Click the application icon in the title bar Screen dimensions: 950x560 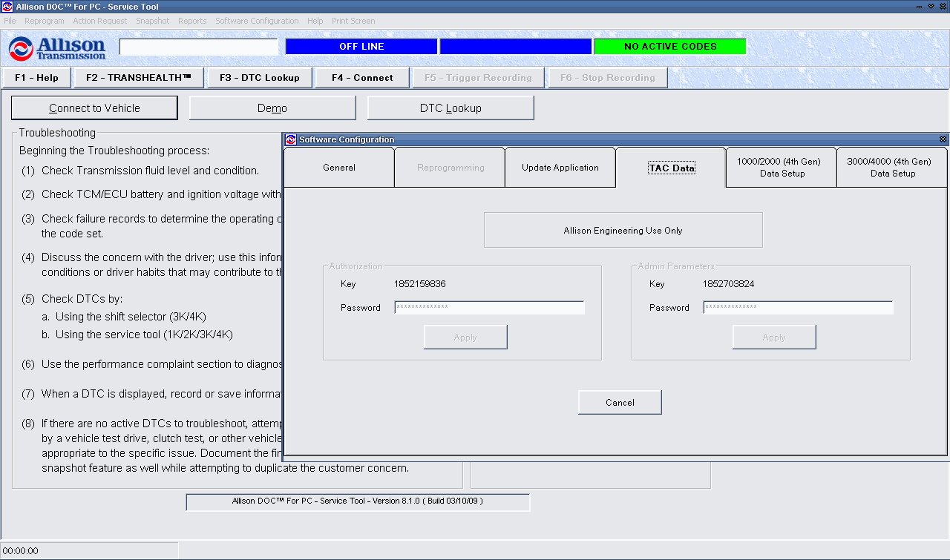7,7
